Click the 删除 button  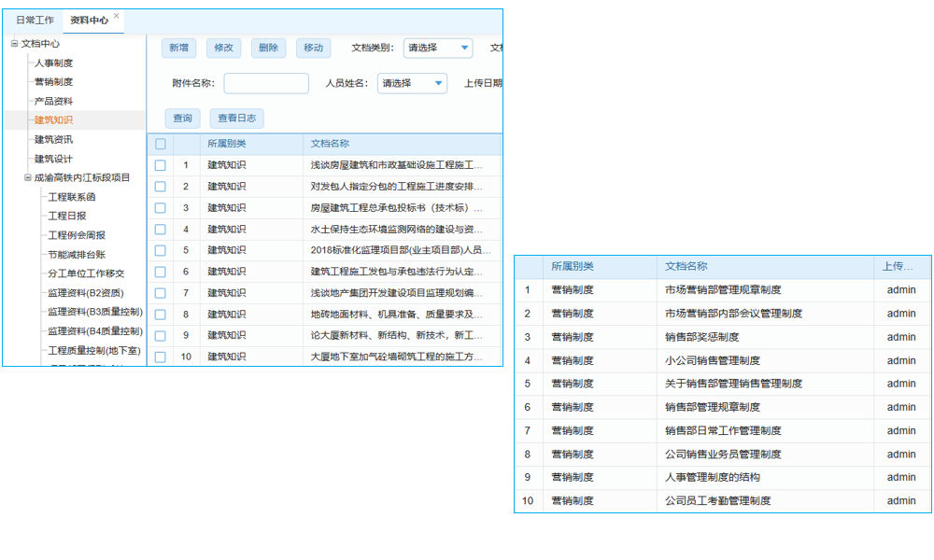267,48
